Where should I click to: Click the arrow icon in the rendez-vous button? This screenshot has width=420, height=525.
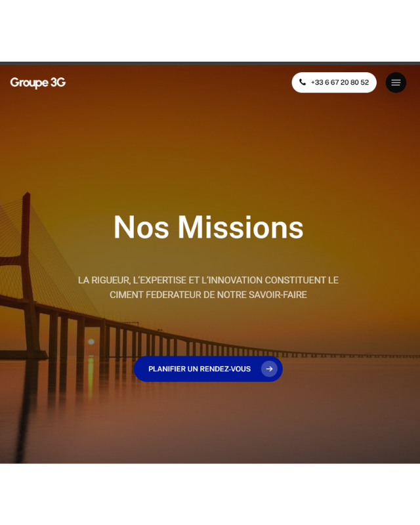click(269, 369)
